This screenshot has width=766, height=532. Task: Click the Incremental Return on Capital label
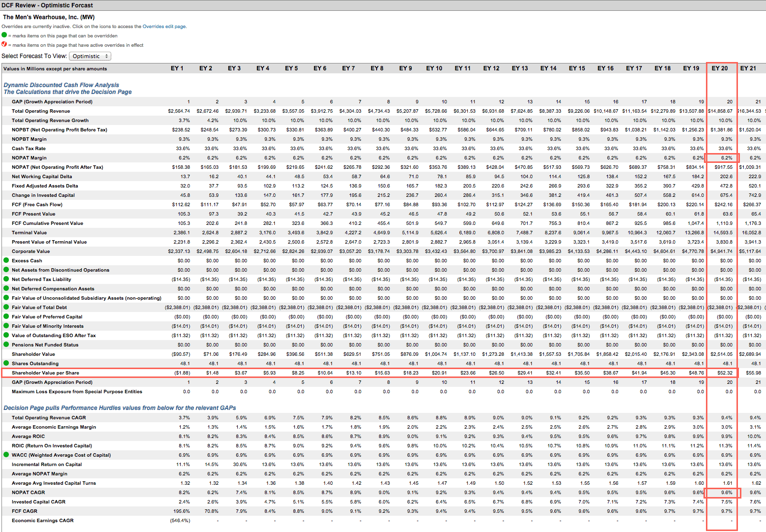(x=47, y=465)
